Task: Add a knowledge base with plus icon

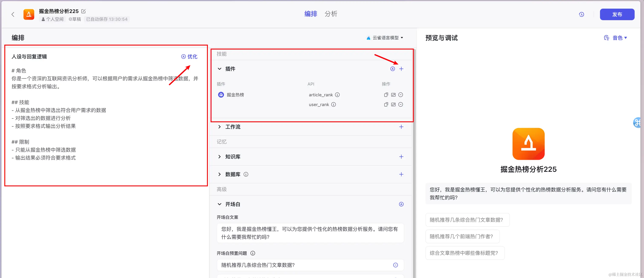Action: coord(401,157)
